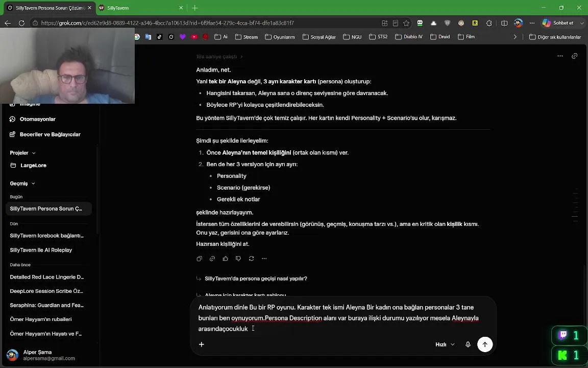Viewport: 588px width, 368px height.
Task: Click the Twitch viewer count overlay widget
Action: pos(569,335)
